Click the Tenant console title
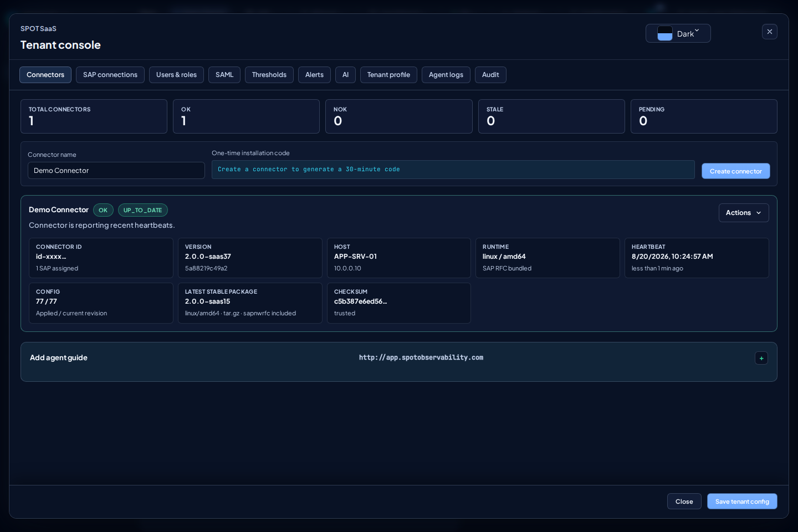This screenshot has height=532, width=798. click(60, 45)
